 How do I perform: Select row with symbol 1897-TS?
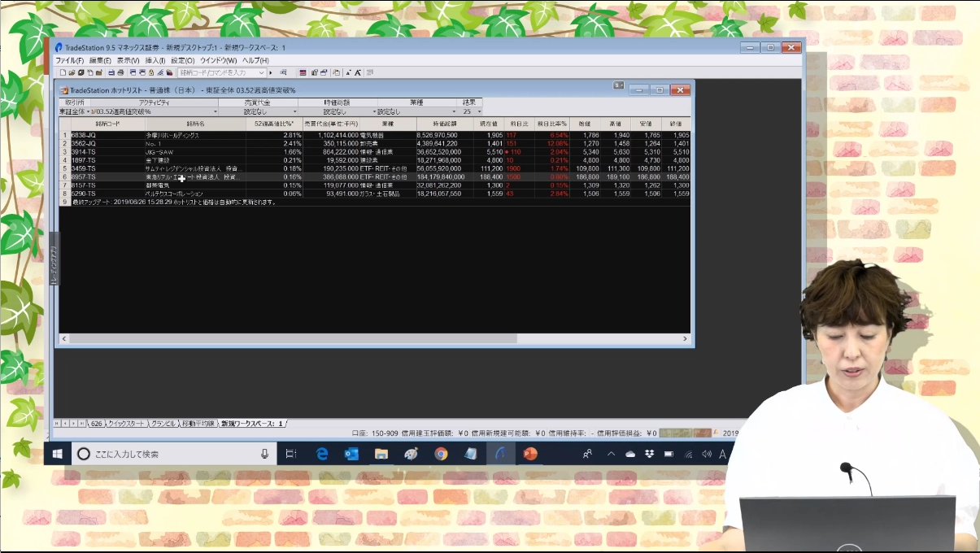point(375,160)
